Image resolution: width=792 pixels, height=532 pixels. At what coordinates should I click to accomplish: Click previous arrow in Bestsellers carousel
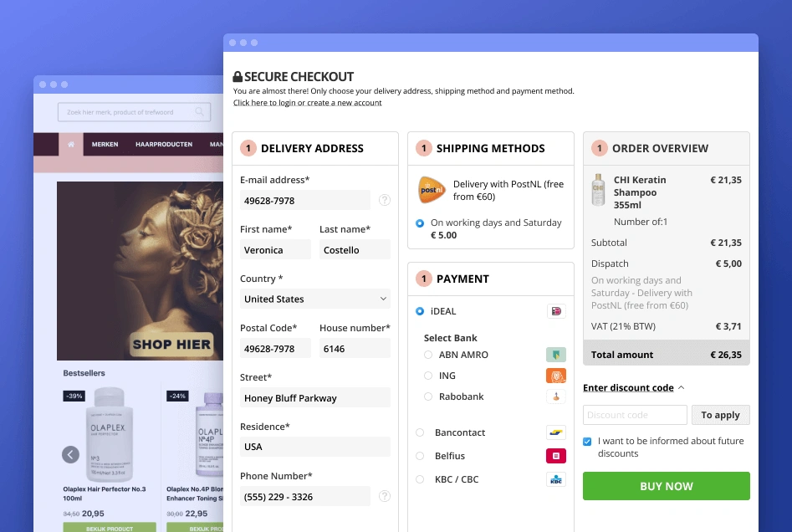tap(71, 454)
